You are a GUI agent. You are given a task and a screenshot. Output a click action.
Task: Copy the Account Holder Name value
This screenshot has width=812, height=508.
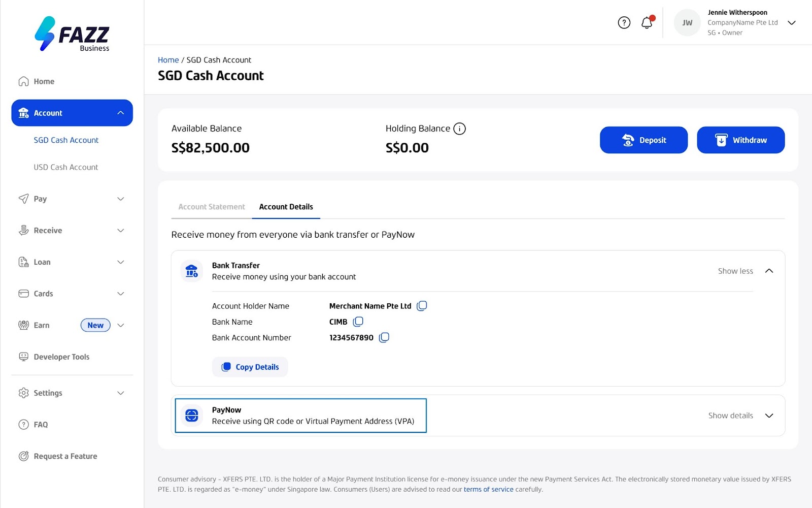[x=422, y=306]
